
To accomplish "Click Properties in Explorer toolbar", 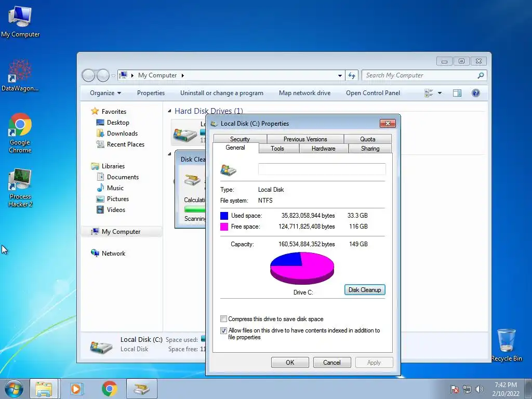I will 151,93.
